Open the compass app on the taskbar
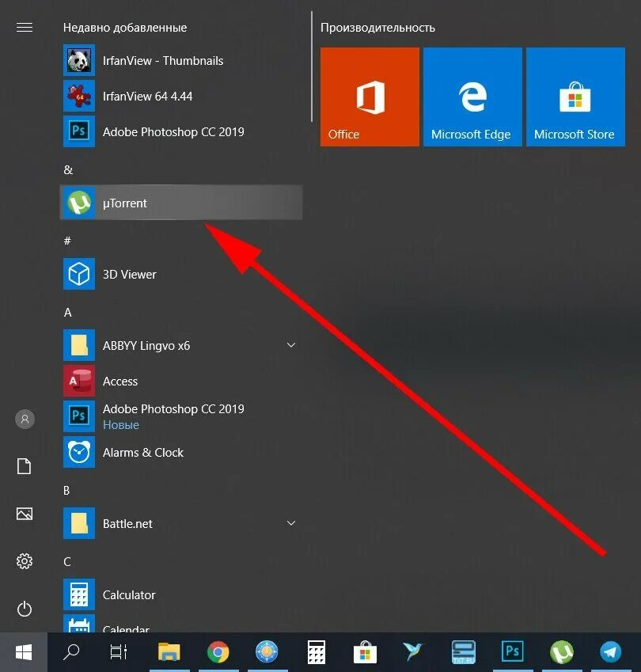 click(267, 652)
